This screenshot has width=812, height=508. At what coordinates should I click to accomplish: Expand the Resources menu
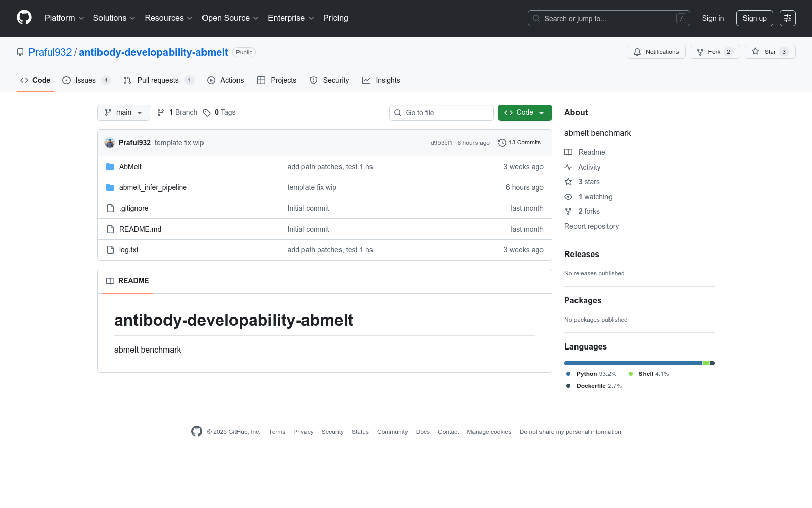click(168, 18)
